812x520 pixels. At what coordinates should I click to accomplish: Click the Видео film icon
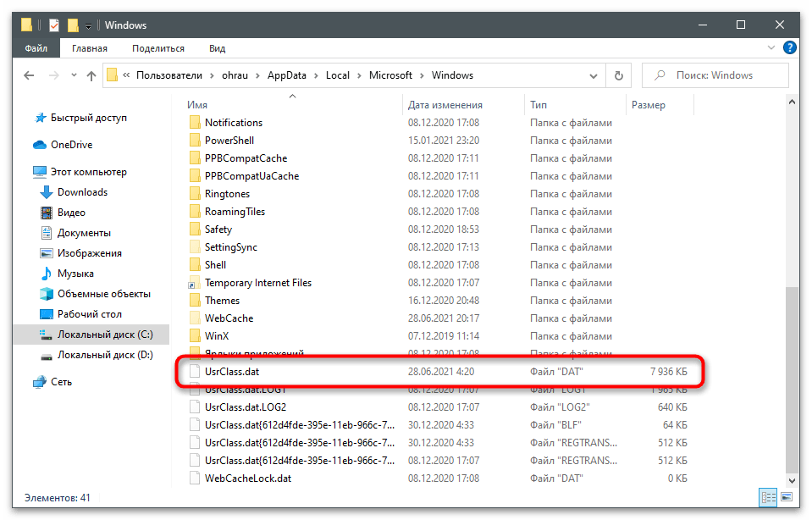[x=47, y=213]
